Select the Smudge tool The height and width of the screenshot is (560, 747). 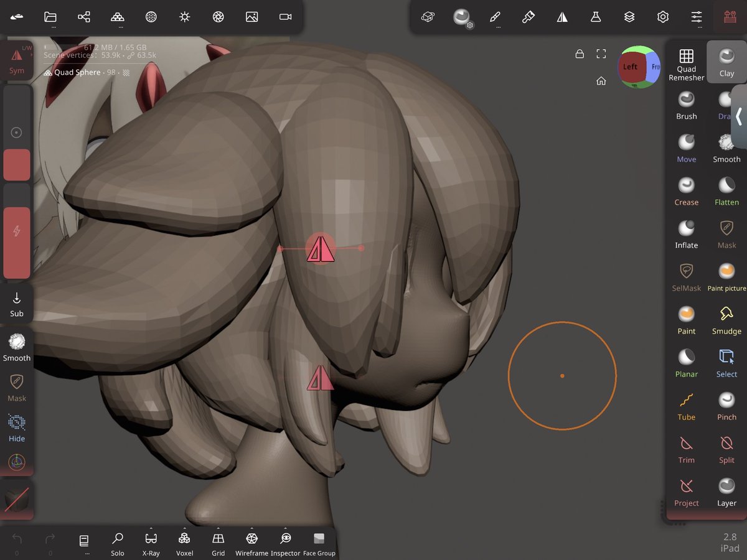(726, 320)
